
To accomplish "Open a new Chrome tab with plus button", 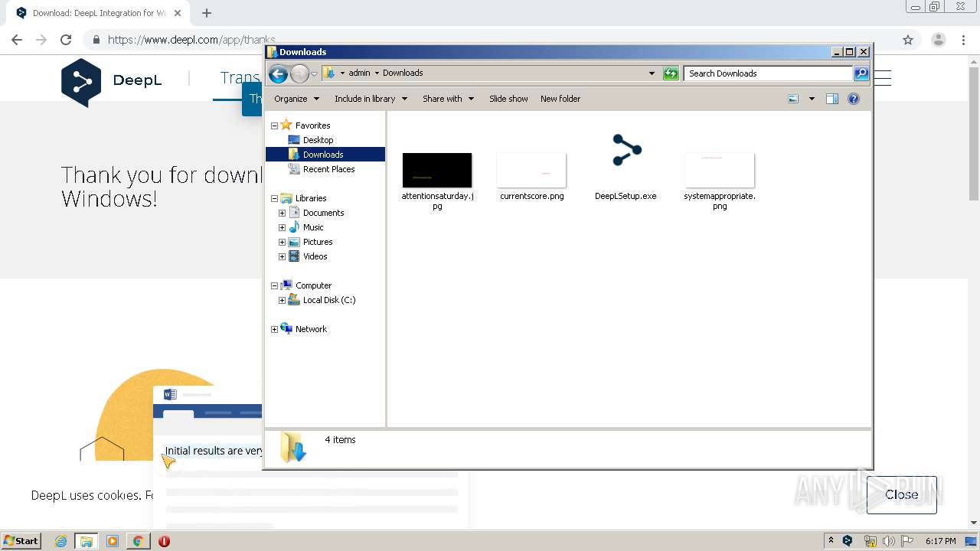I will (x=207, y=13).
